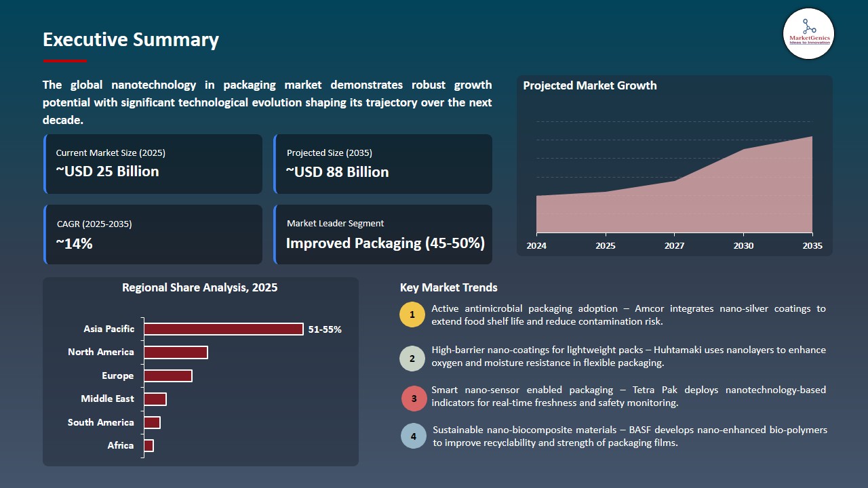This screenshot has height=488, width=868.
Task: Click the Africa bar in the chart
Action: pos(149,445)
